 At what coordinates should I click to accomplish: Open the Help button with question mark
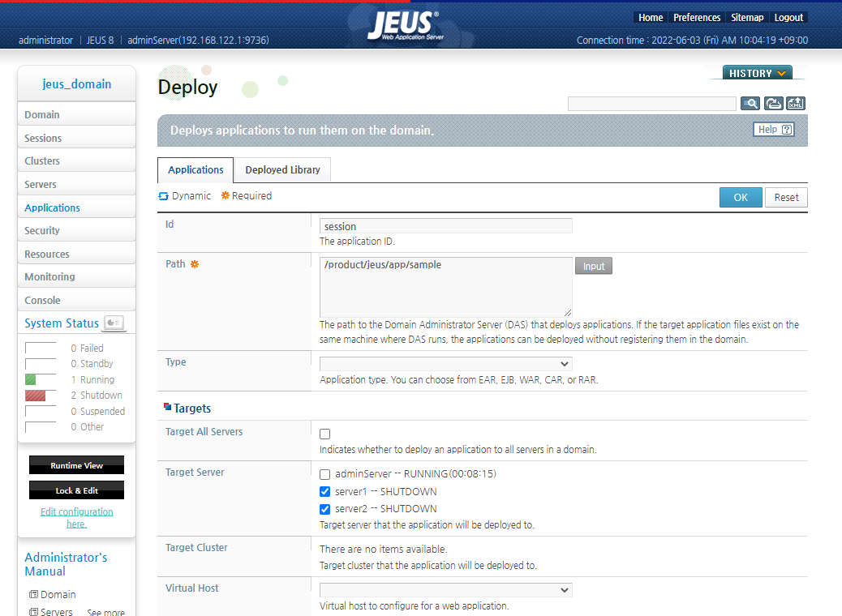774,130
